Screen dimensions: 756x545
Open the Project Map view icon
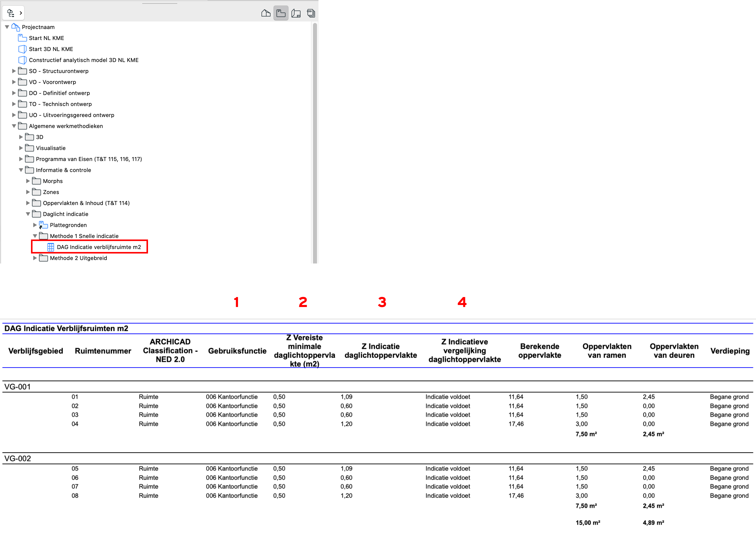tap(266, 13)
